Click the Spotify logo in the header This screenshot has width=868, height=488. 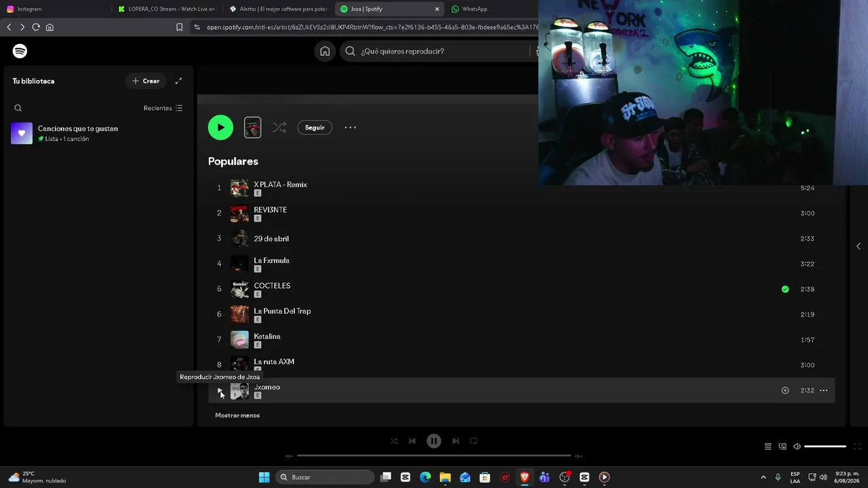[20, 51]
